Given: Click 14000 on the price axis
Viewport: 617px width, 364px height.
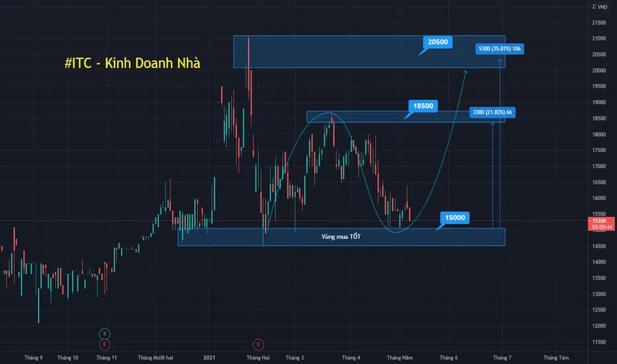Looking at the screenshot, I should point(599,262).
